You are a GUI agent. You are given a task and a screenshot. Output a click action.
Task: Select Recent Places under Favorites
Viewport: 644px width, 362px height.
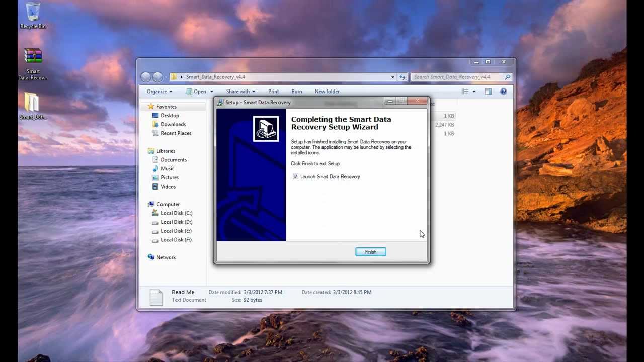(x=176, y=133)
